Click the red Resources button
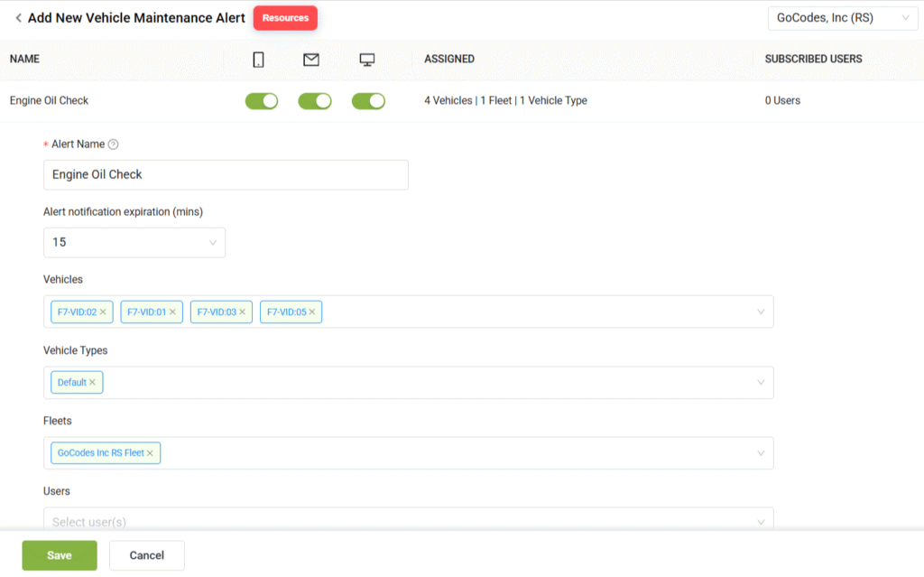The image size is (924, 577). pos(285,18)
